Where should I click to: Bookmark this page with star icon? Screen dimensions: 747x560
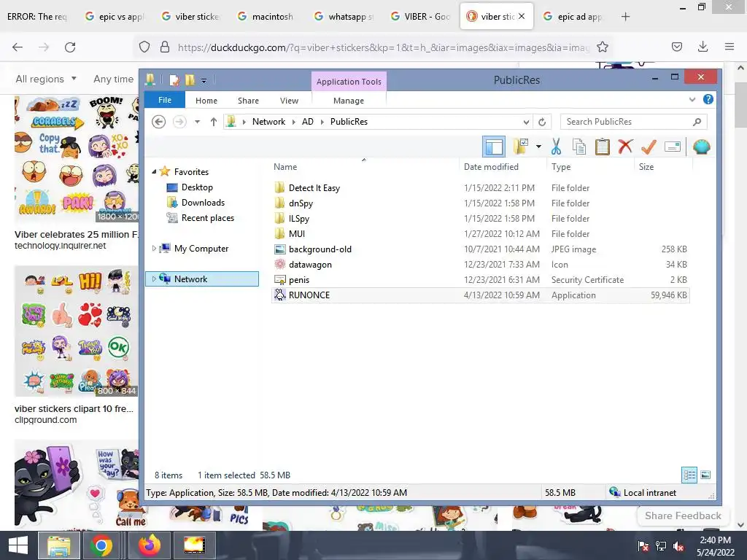602,47
